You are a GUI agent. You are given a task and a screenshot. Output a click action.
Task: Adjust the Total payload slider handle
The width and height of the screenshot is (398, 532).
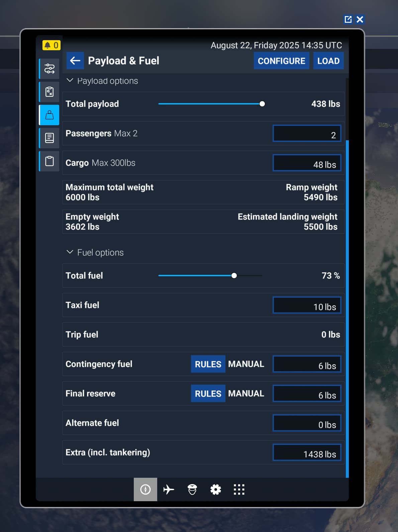coord(262,104)
